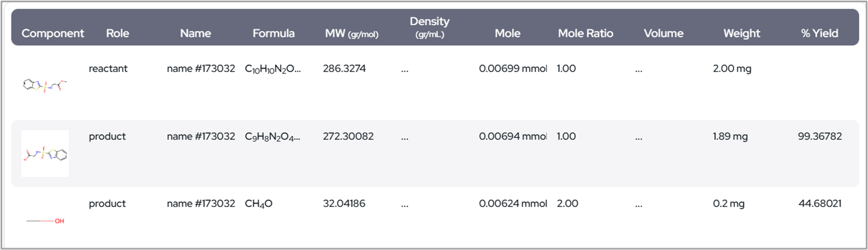Click the methanol mole ratio 2.00 value
868x250 pixels.
[567, 203]
